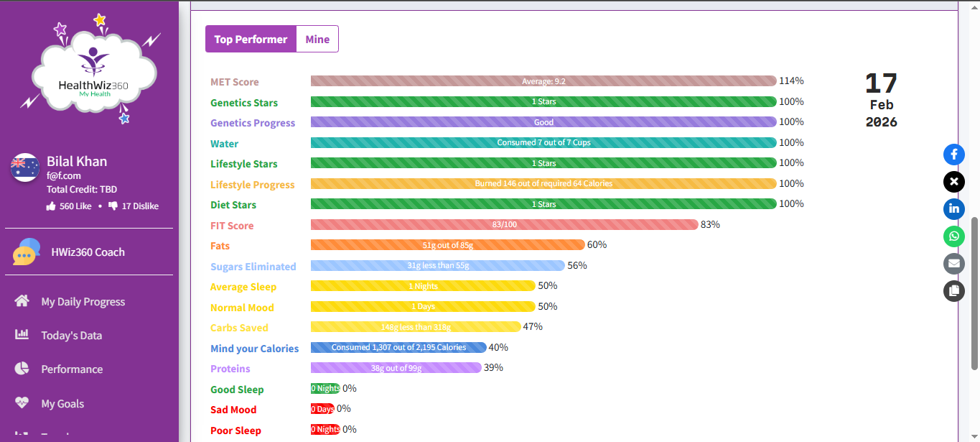Click the HWiz360 Coach chat bubble icon
The image size is (980, 442).
pos(26,252)
